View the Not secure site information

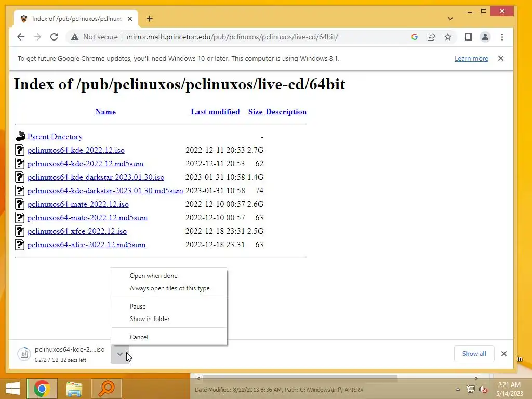tap(95, 37)
